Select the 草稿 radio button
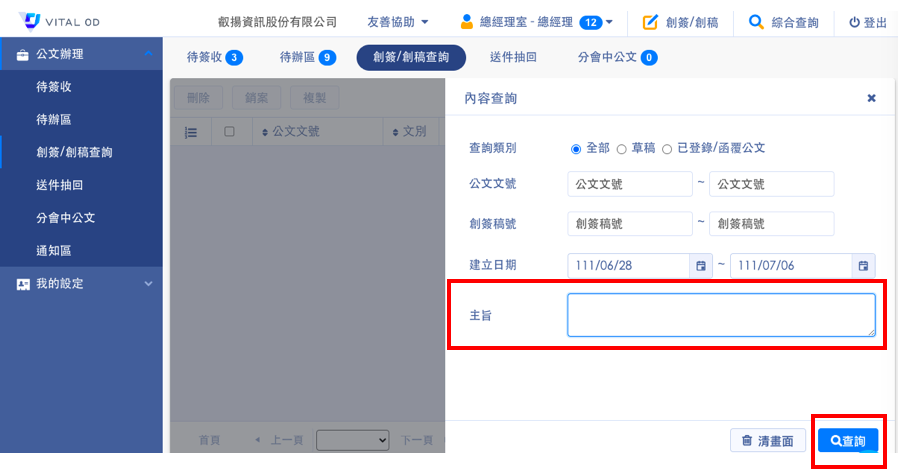Viewport: 898px width, 474px height. pos(621,149)
